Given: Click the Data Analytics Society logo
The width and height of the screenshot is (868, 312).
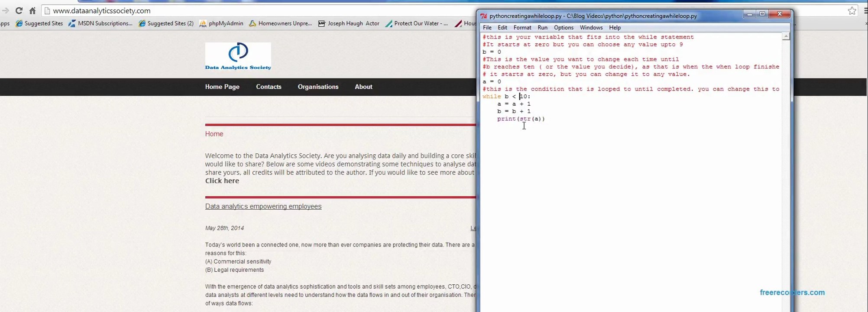Looking at the screenshot, I should point(238,56).
